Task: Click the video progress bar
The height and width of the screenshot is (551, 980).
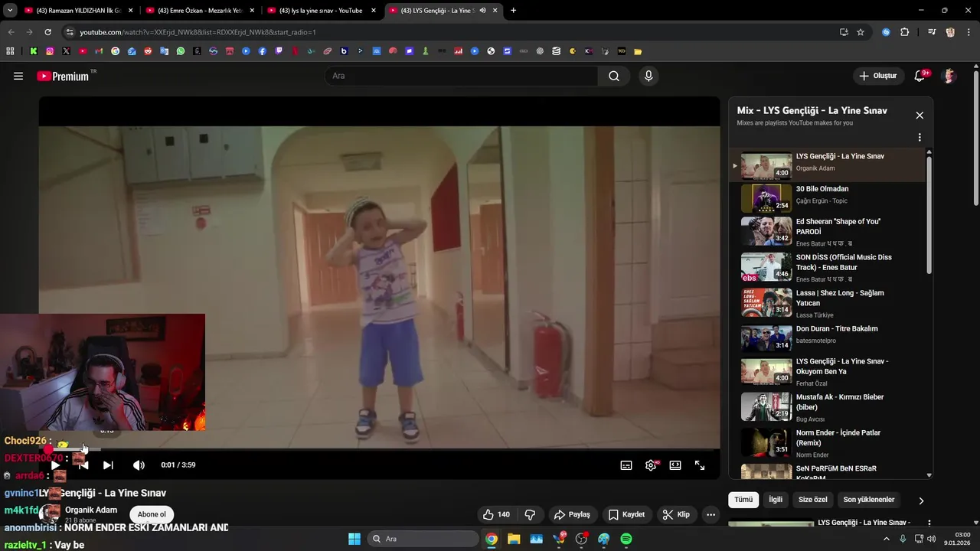Action: click(x=380, y=448)
